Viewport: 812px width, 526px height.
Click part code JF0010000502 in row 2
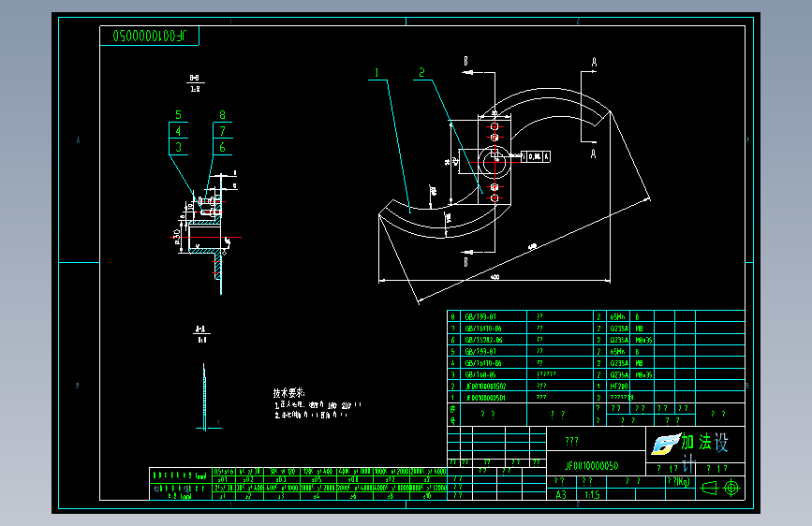click(486, 387)
